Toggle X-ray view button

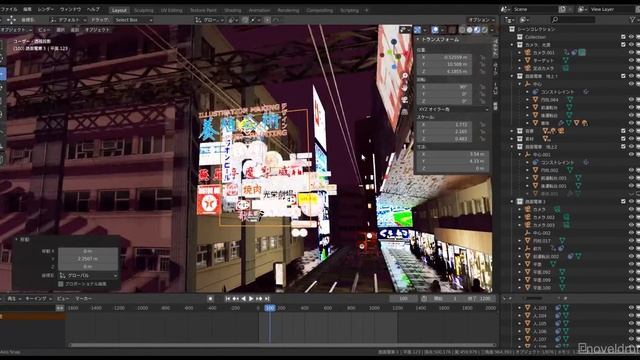452,30
